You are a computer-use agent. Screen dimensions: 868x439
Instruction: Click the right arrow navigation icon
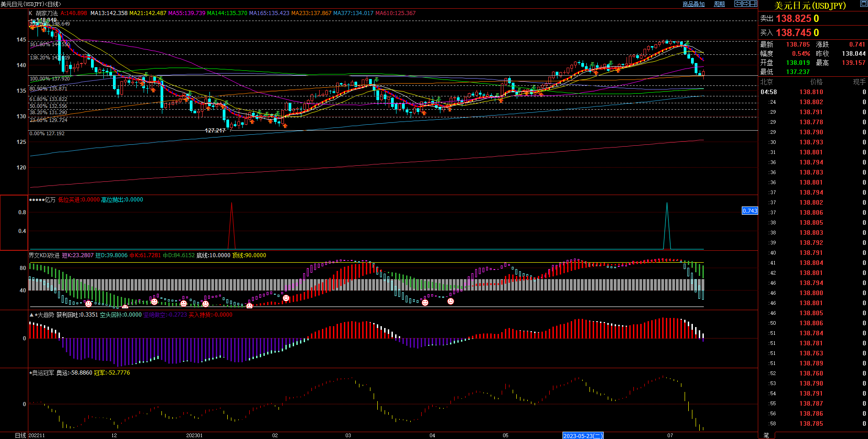pyautogui.click(x=745, y=4)
